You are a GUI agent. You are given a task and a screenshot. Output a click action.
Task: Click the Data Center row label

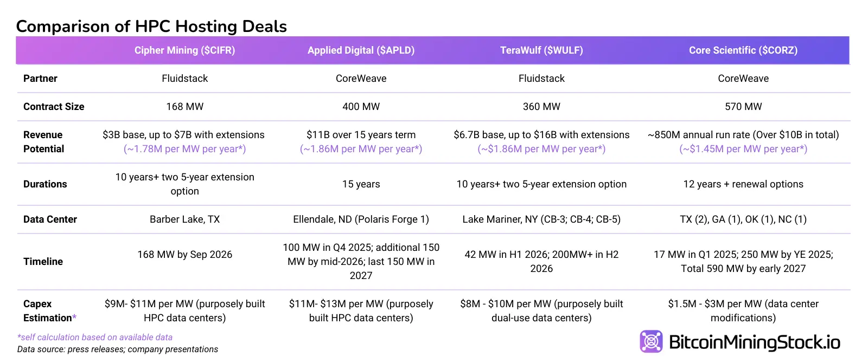coord(50,219)
